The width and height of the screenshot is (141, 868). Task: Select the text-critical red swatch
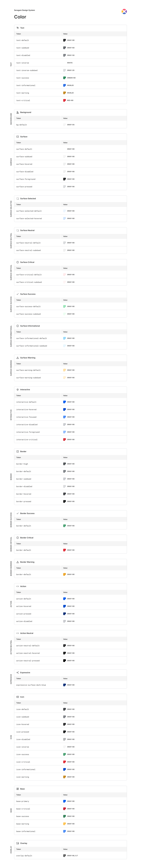point(64,100)
